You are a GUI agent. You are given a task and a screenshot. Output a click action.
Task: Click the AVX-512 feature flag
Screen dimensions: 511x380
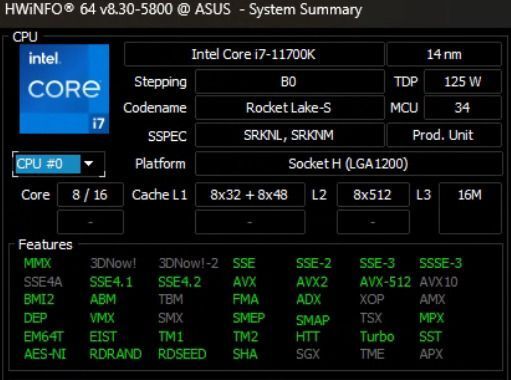coord(385,282)
